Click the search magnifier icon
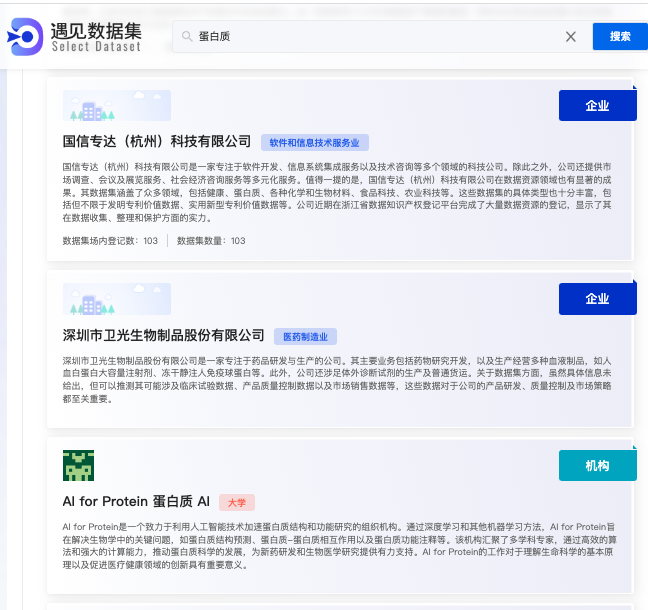Viewport: 648px width, 610px height. point(187,36)
